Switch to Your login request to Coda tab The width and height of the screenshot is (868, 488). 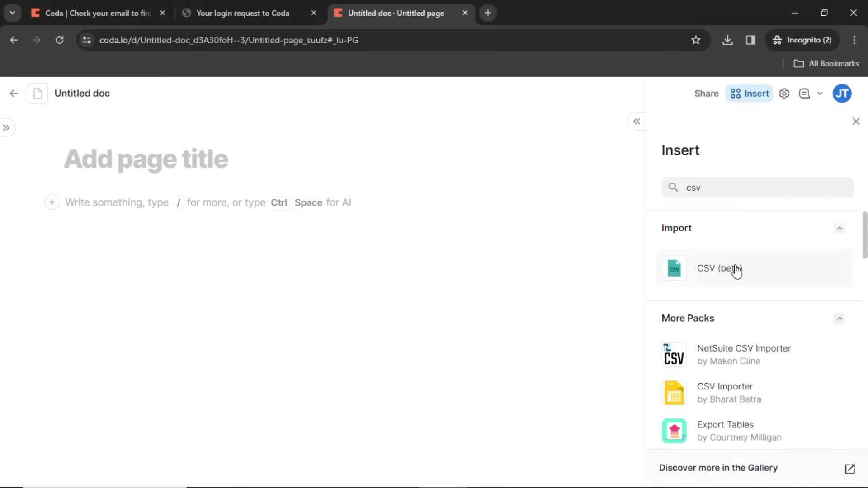click(x=242, y=13)
